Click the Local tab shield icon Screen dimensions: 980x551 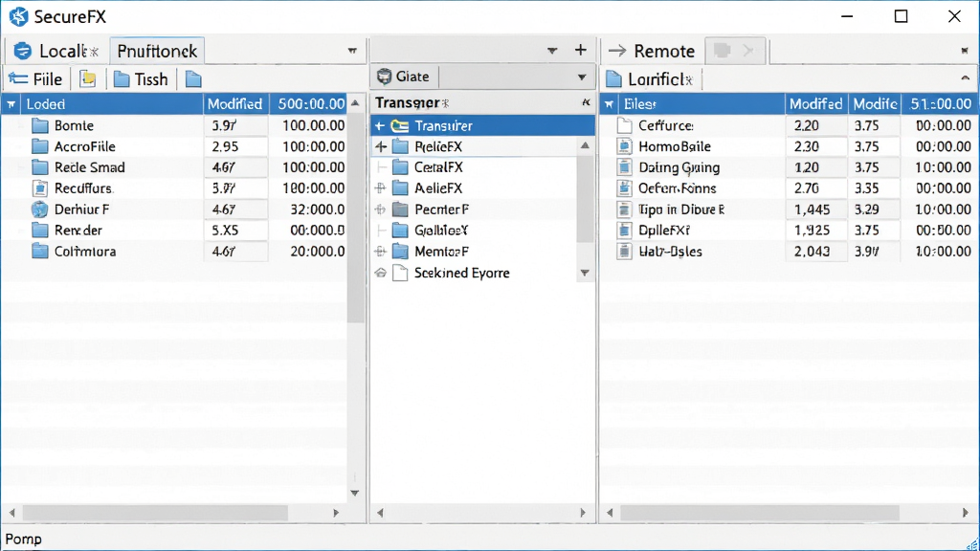(x=23, y=51)
